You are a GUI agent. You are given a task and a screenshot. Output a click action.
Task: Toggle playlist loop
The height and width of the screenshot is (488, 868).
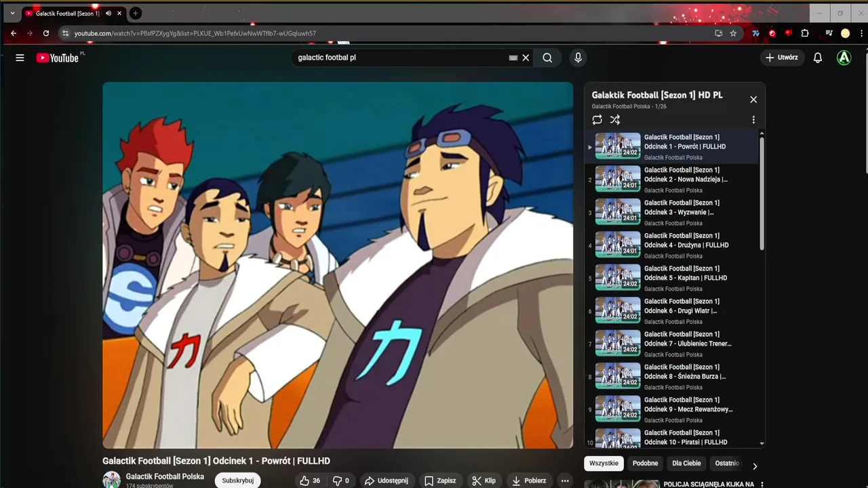click(x=597, y=120)
